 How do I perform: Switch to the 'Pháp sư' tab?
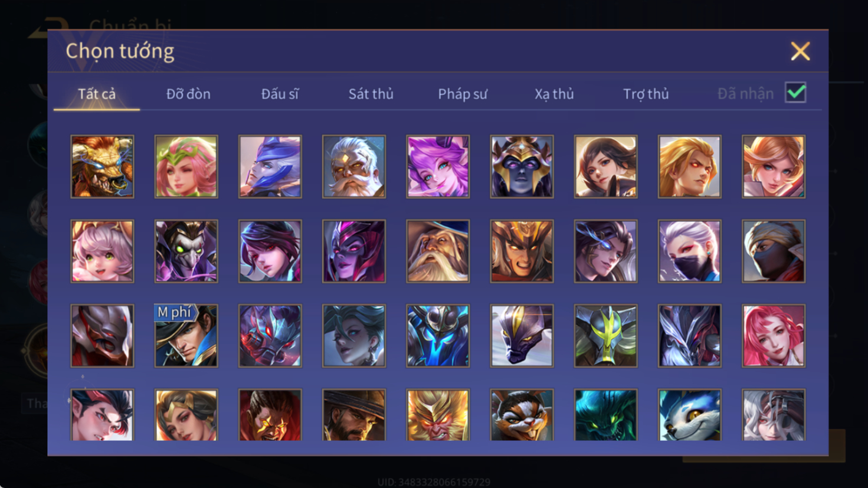pos(463,94)
